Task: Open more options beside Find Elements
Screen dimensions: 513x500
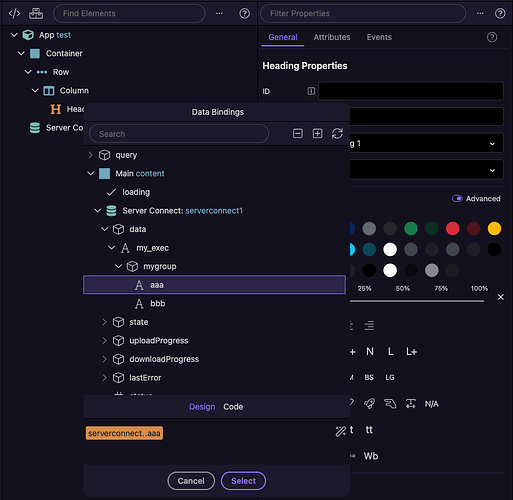Action: tap(219, 13)
